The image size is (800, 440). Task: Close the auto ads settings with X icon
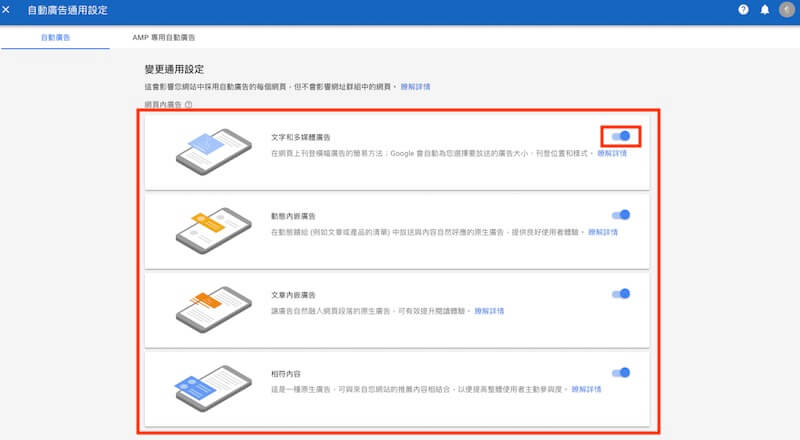[9, 11]
